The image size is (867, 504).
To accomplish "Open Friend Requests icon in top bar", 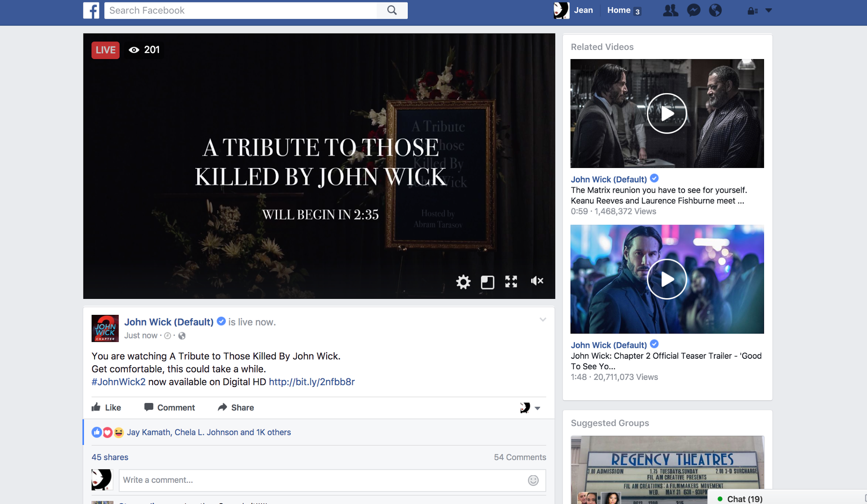I will click(670, 10).
